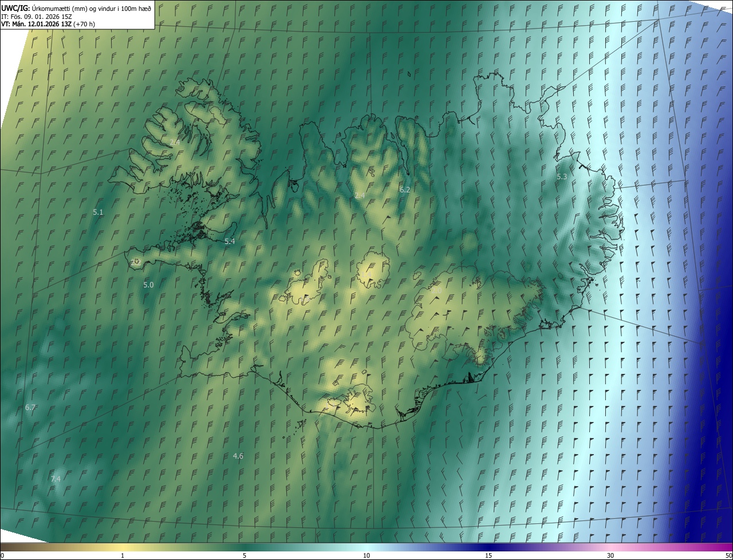Click the 7.4 value label on the map
The image size is (733, 560).
[x=56, y=479]
